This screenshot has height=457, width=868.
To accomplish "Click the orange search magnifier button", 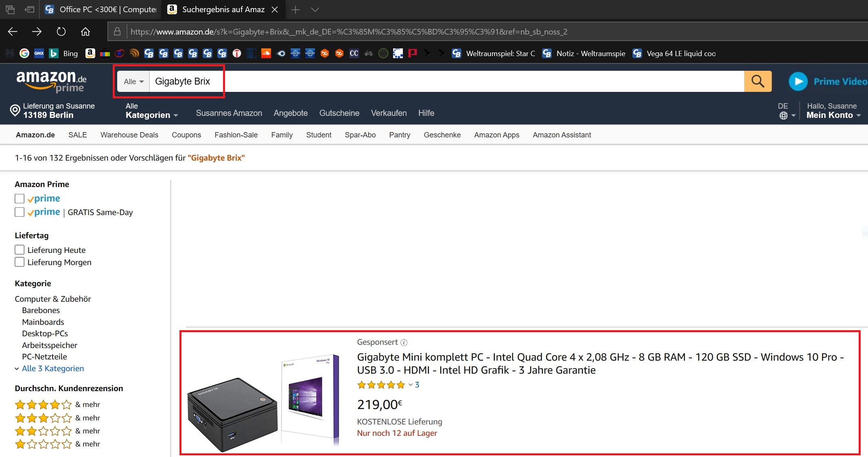I will [758, 81].
